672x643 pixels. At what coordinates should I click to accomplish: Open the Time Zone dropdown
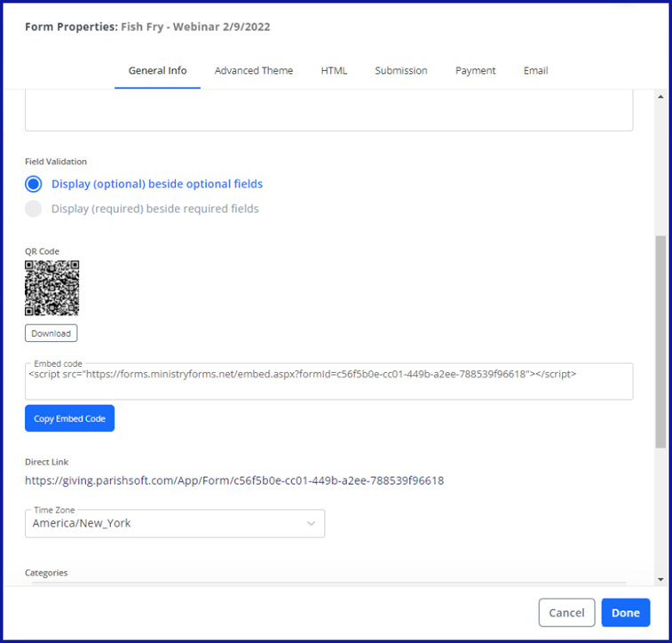pos(174,523)
